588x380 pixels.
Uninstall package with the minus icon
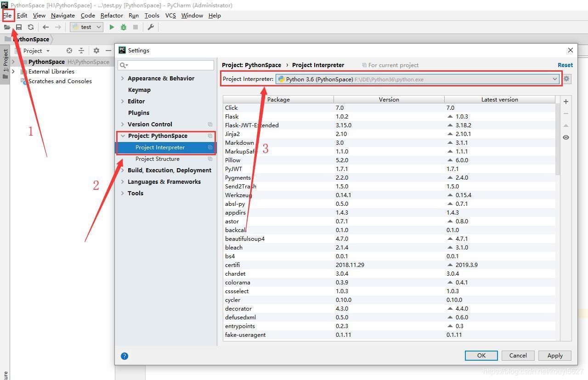(x=566, y=113)
